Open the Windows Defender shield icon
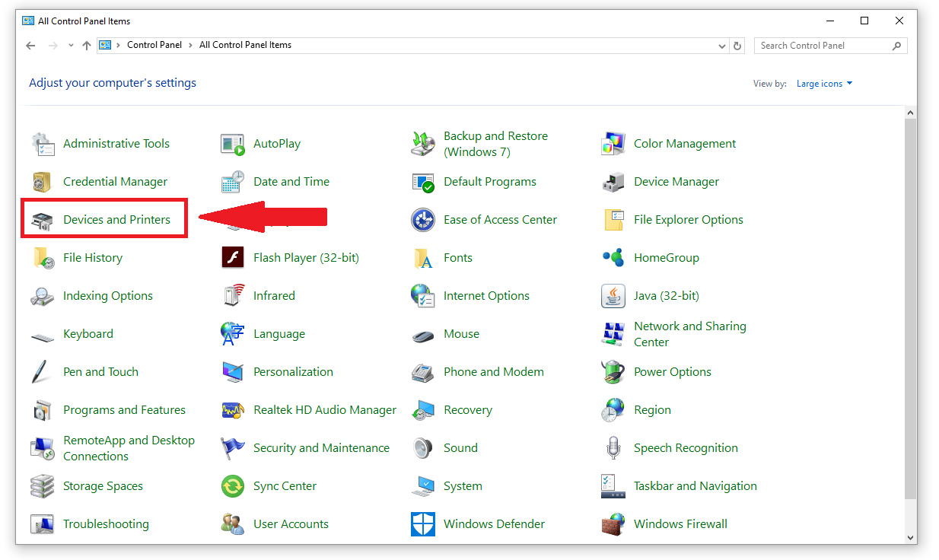Screen dimensions: 939x560 (x=423, y=524)
